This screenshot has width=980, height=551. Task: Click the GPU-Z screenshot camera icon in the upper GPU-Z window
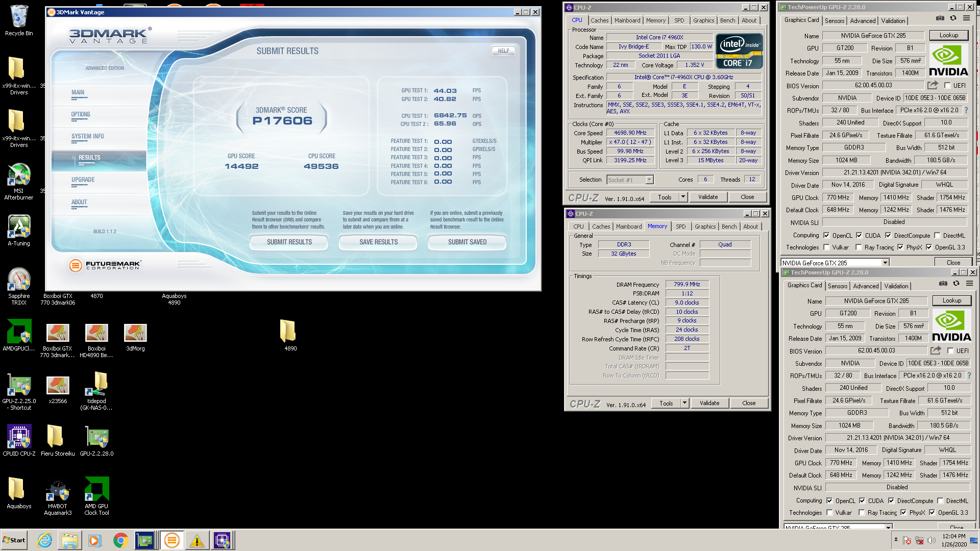(940, 18)
